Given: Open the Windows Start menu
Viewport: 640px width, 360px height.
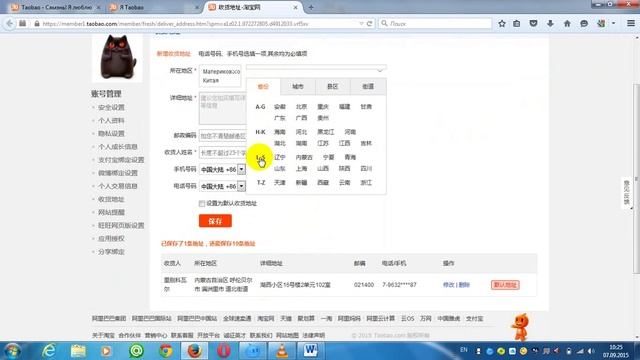Looking at the screenshot, I should (12, 351).
